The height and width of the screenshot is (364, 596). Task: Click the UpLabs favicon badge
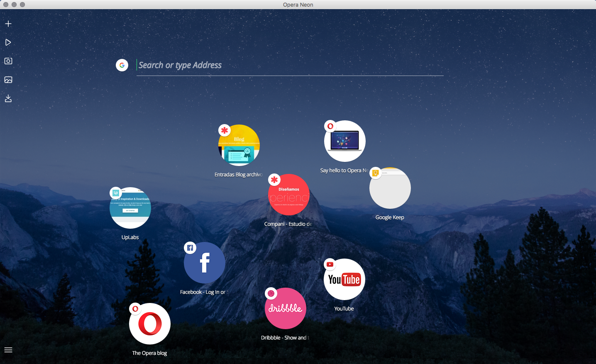116,193
